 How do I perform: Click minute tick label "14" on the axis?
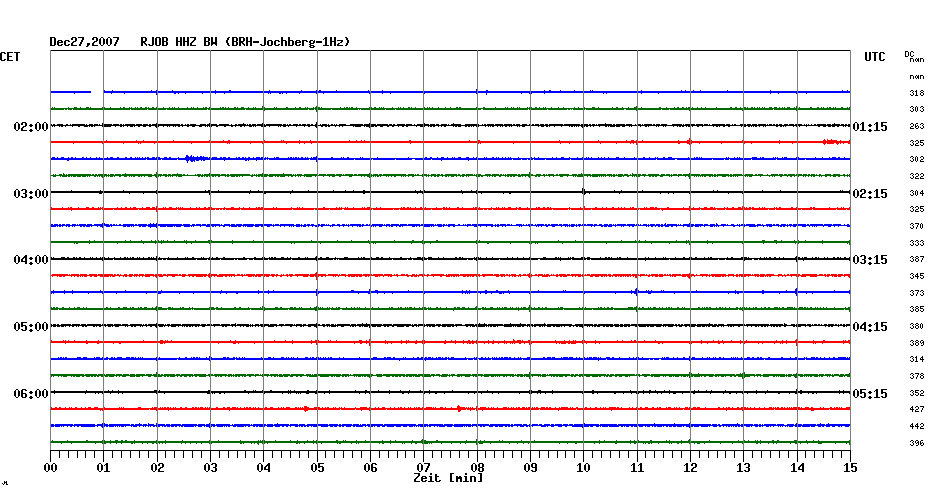point(797,468)
